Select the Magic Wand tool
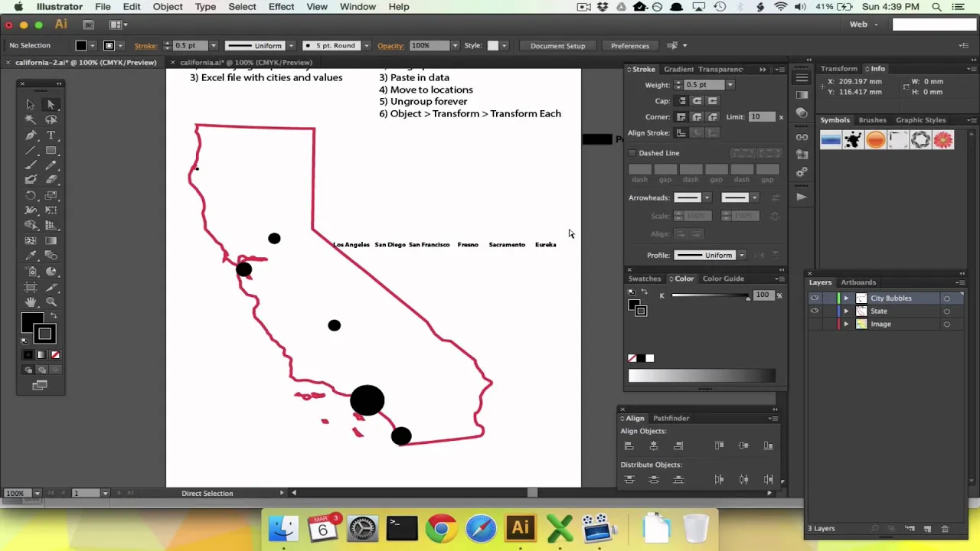The height and width of the screenshot is (551, 980). pyautogui.click(x=31, y=119)
